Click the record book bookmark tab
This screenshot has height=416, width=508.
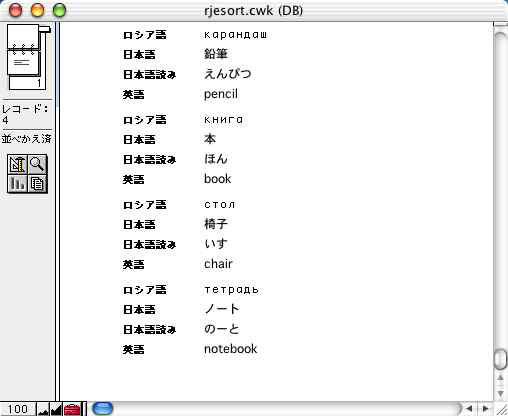coord(45,29)
